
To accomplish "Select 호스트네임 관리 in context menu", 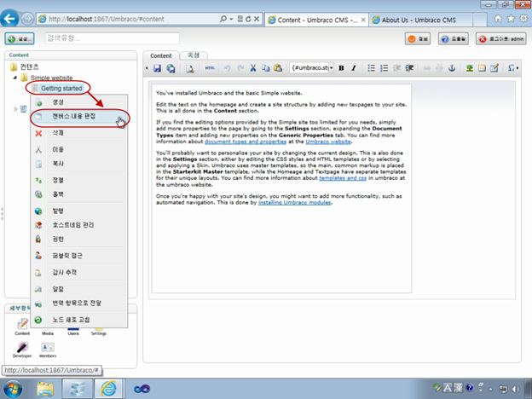I will click(x=79, y=225).
